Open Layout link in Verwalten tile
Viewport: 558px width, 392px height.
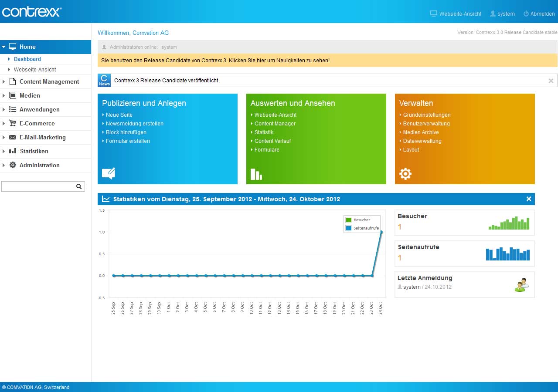(411, 150)
